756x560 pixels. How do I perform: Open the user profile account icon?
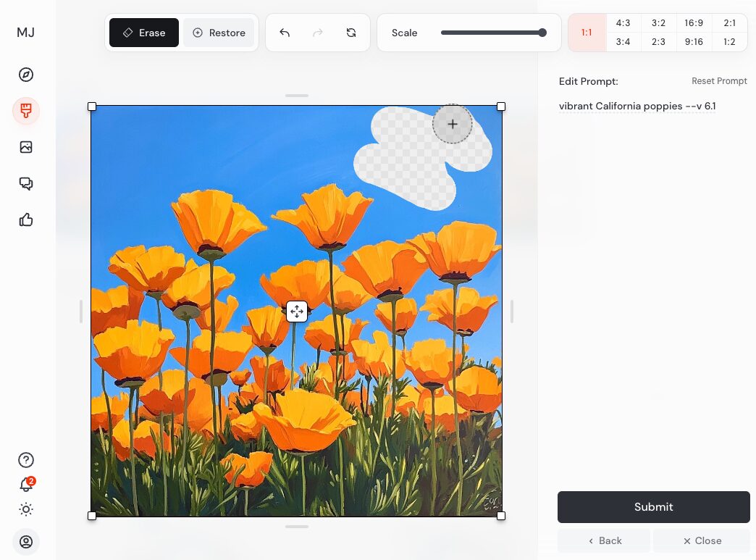pos(26,542)
